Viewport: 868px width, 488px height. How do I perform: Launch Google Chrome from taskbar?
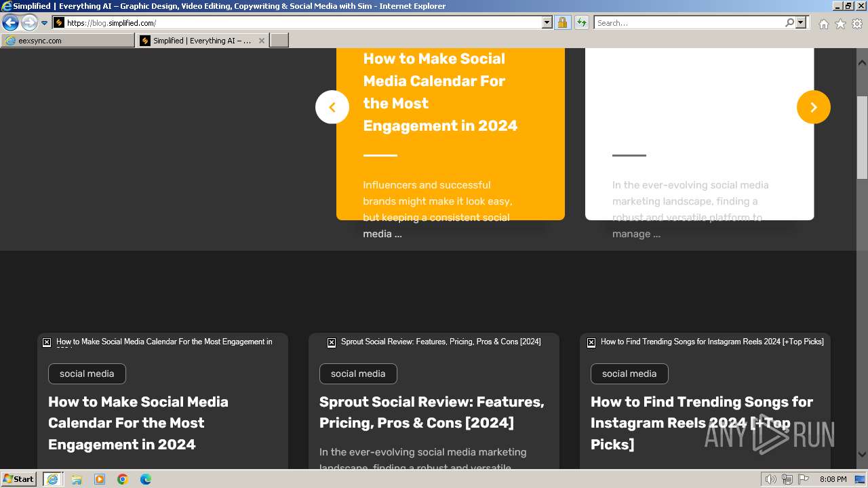[123, 479]
